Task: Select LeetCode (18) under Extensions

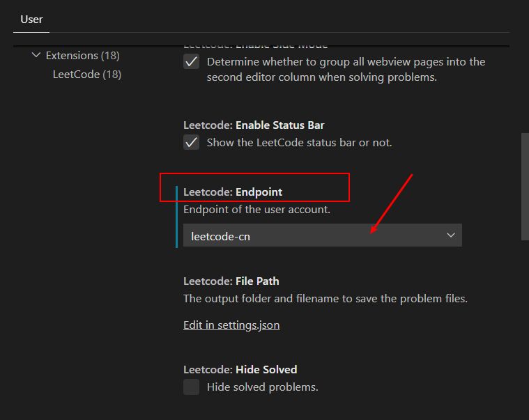Action: pos(86,74)
